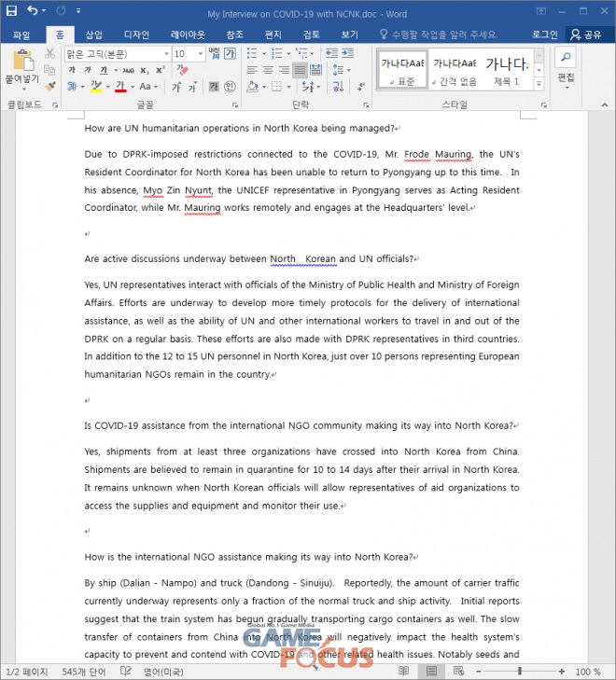Click the Save icon in quick access toolbar
The image size is (616, 680).
[11, 11]
